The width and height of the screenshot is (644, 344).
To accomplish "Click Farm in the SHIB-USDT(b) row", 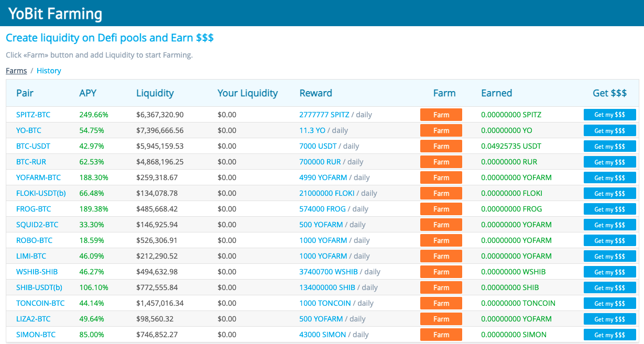I will coord(441,287).
